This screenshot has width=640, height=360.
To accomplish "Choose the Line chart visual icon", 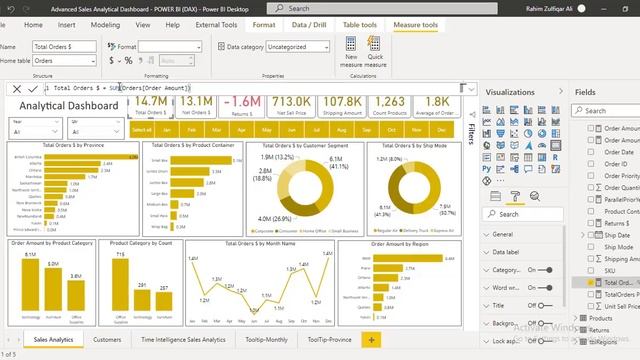I will (487, 122).
